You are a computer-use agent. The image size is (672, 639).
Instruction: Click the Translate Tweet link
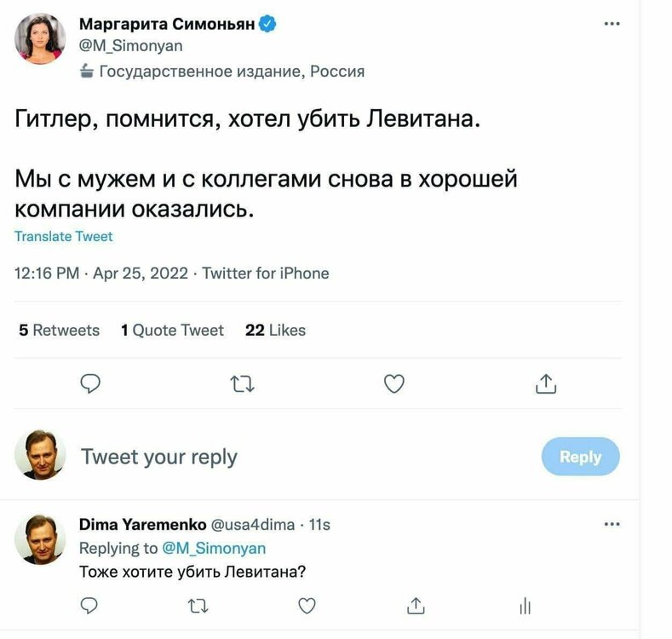click(x=64, y=236)
